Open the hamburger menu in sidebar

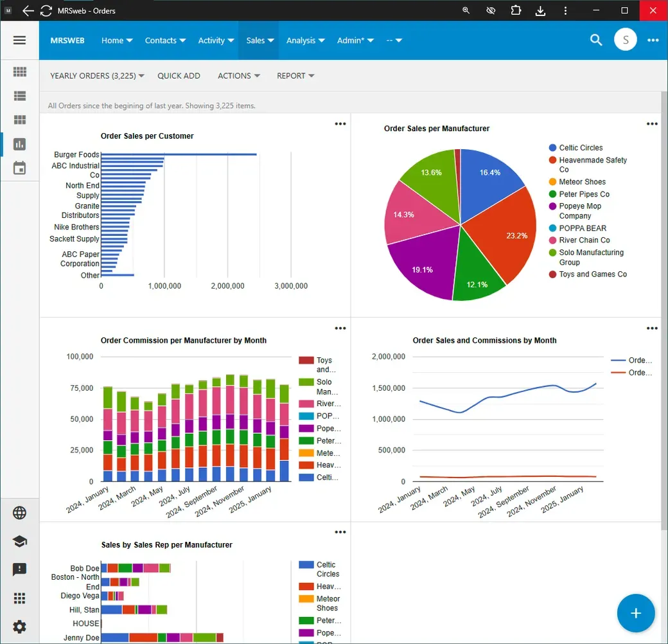[x=20, y=40]
